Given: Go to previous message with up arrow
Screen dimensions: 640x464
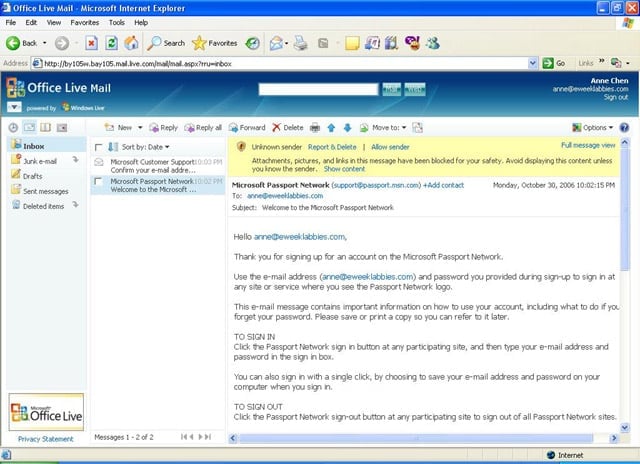Looking at the screenshot, I should (331, 128).
